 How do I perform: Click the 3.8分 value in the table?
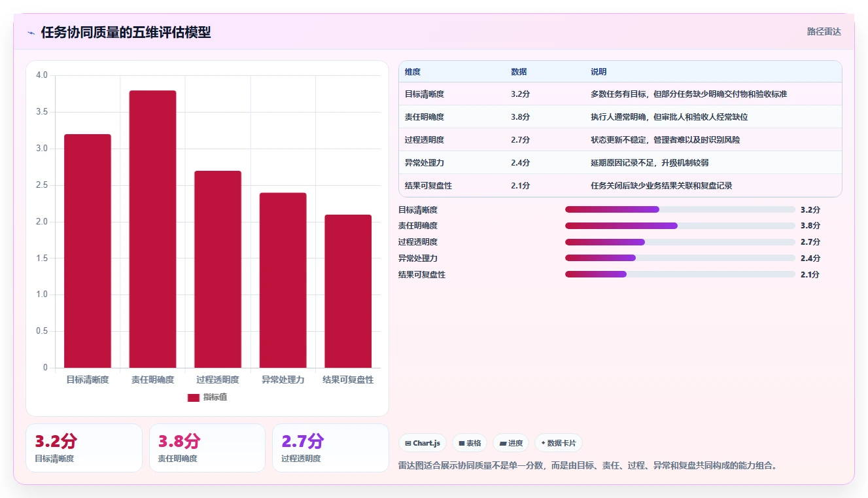coord(521,117)
